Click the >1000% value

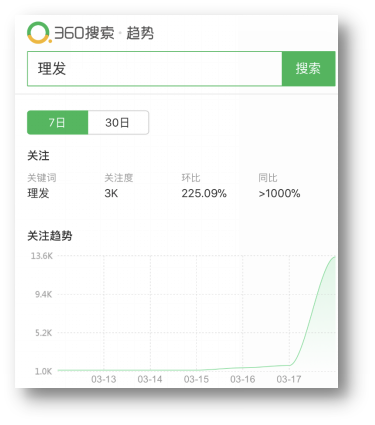[x=279, y=193]
